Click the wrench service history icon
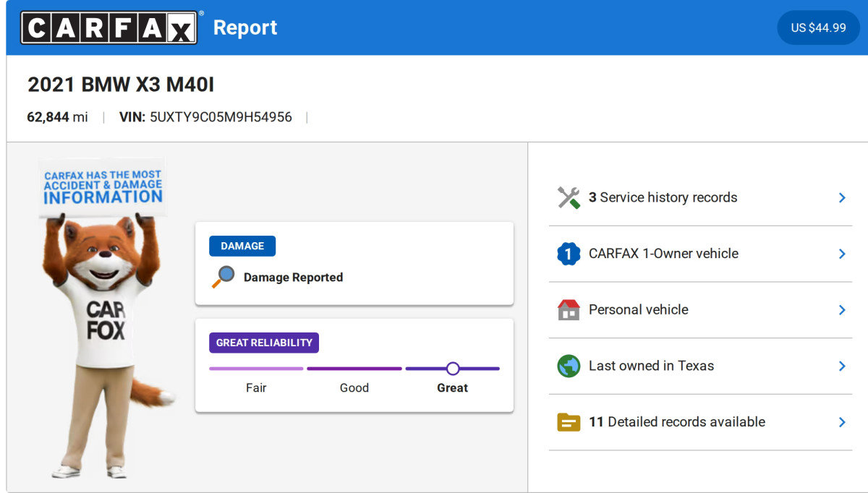Image resolution: width=868 pixels, height=493 pixels. pyautogui.click(x=569, y=197)
